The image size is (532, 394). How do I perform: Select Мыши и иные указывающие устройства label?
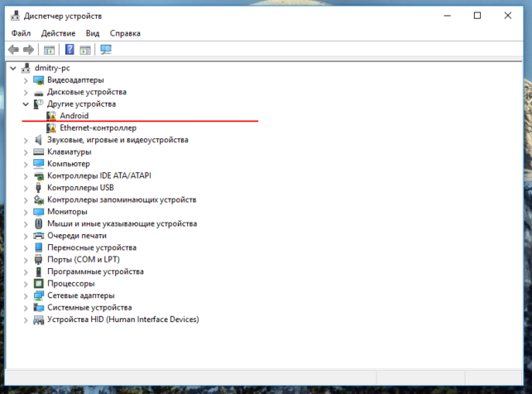[x=122, y=223]
